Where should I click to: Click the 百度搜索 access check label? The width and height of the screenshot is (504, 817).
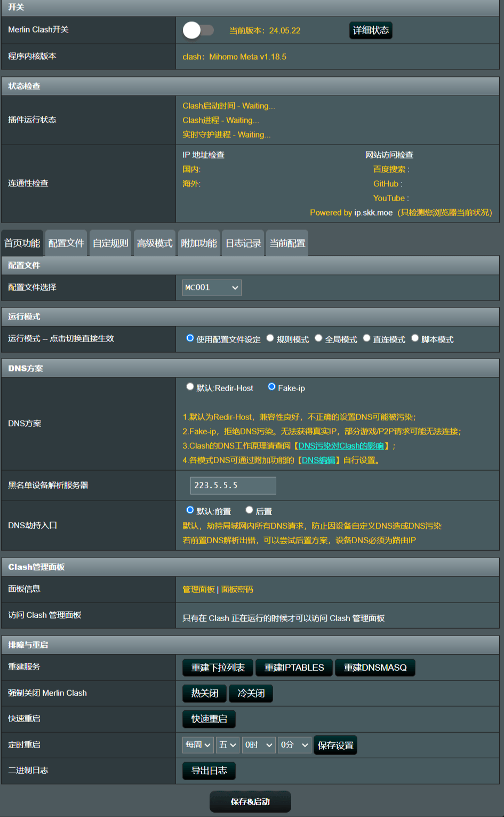(x=391, y=170)
